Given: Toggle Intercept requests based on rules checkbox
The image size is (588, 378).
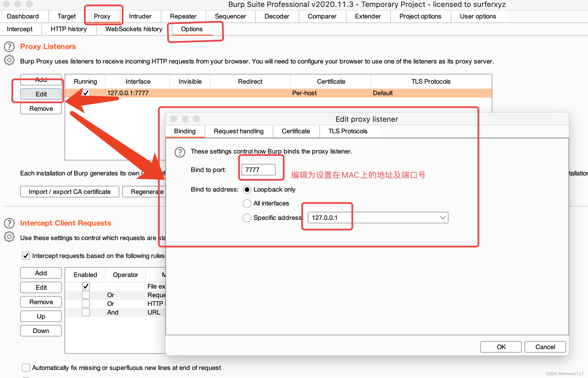Looking at the screenshot, I should (x=26, y=256).
